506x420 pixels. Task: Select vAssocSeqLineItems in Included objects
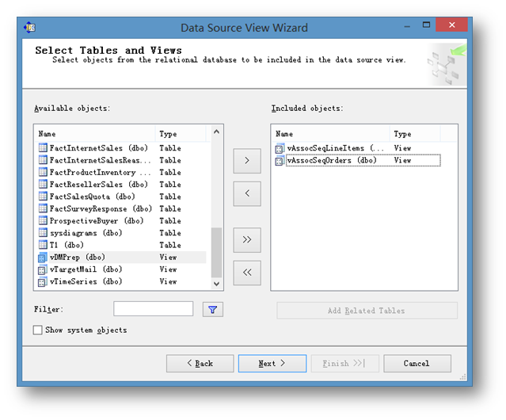(358, 148)
